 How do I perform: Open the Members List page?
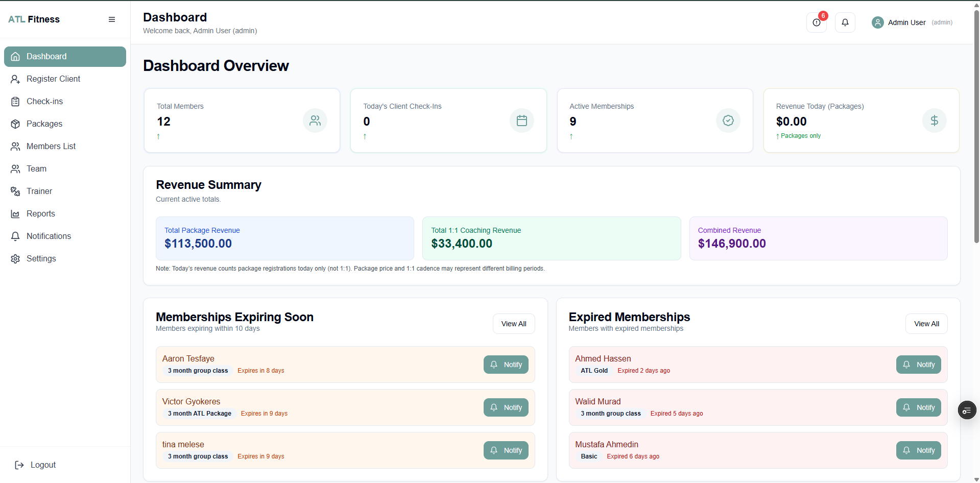(x=65, y=147)
